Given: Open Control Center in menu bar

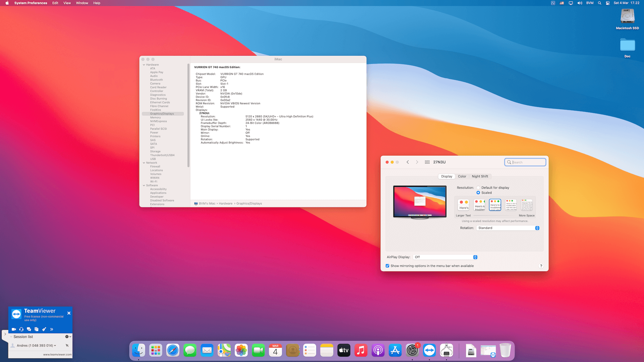Looking at the screenshot, I should click(x=607, y=3).
